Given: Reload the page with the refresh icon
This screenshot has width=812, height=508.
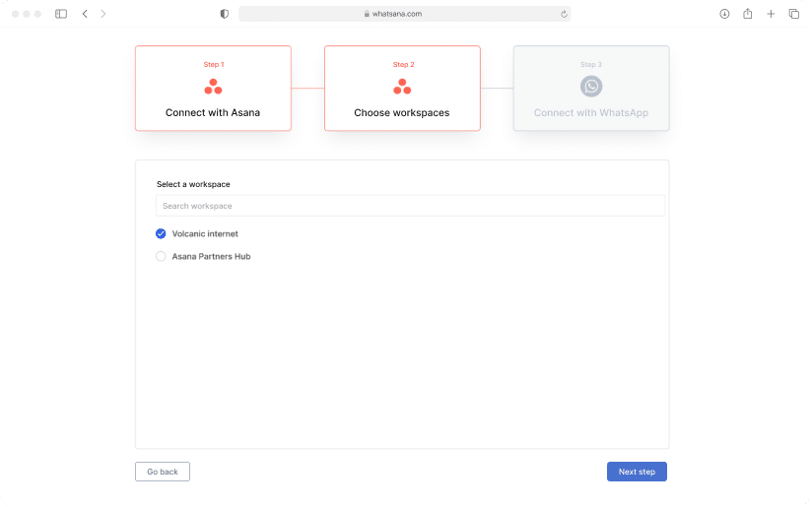Looking at the screenshot, I should [564, 14].
